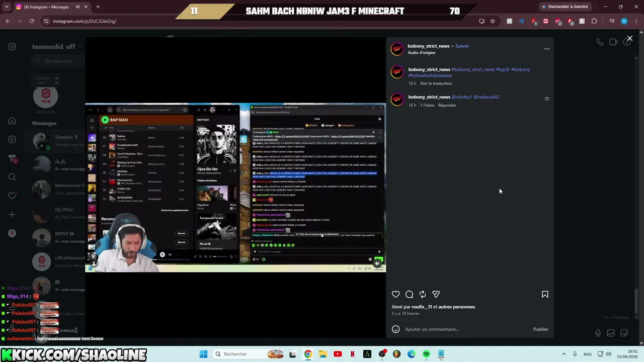This screenshot has height=362, width=644.
Task: Click Voir la traduction under the caption
Action: [x=436, y=83]
